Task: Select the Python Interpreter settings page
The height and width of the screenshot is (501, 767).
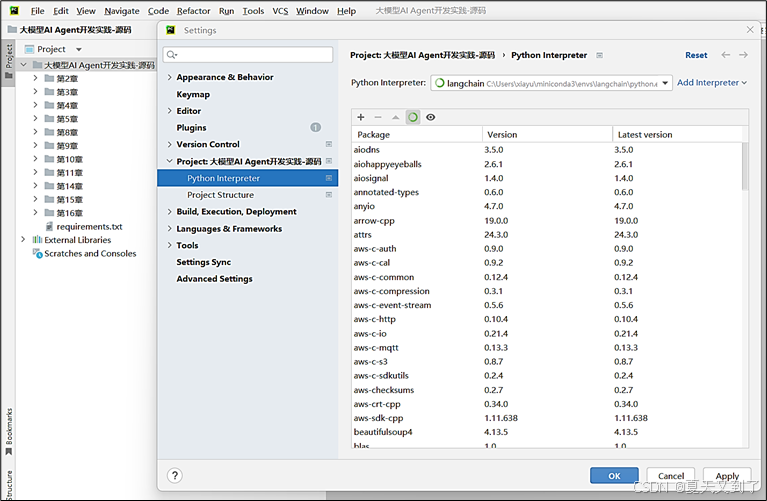Action: [248, 178]
